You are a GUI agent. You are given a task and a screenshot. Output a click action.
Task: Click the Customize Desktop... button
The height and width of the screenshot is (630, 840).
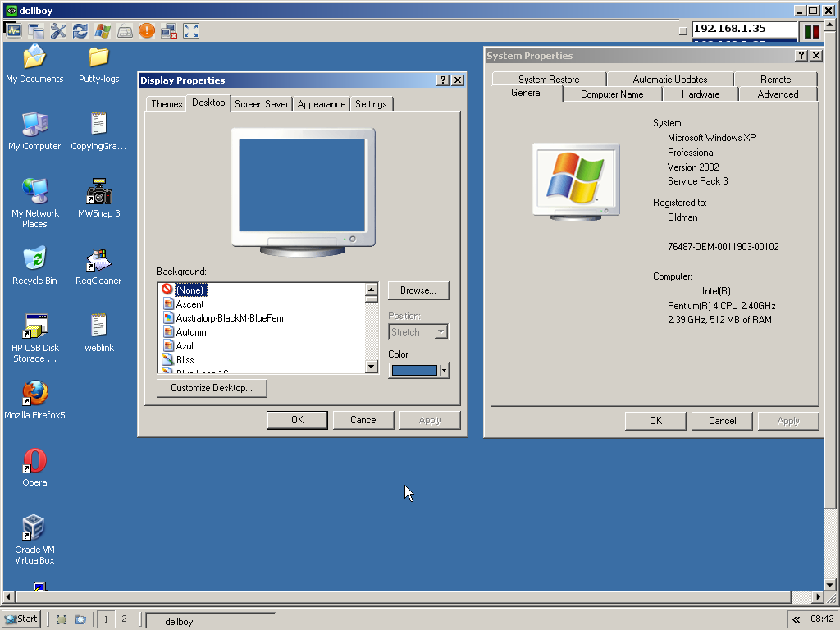coord(212,388)
